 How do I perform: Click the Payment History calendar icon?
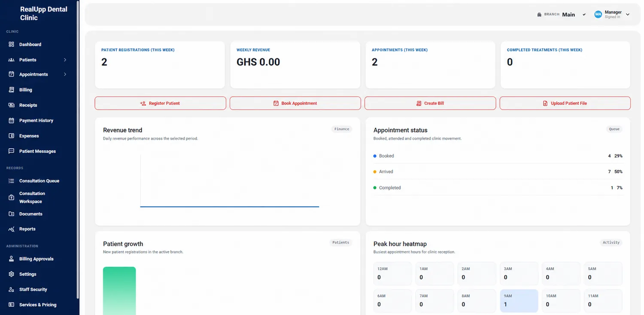click(12, 121)
